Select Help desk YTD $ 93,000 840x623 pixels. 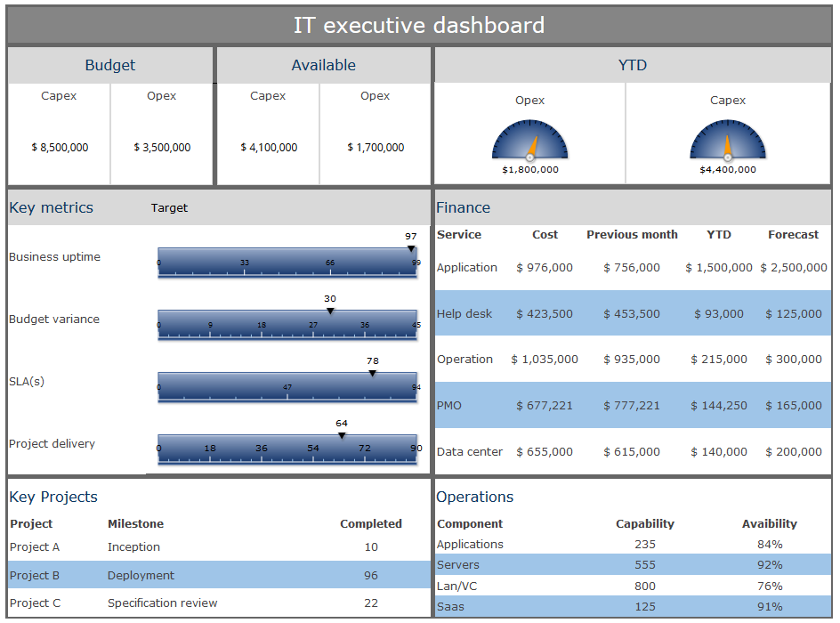point(719,314)
